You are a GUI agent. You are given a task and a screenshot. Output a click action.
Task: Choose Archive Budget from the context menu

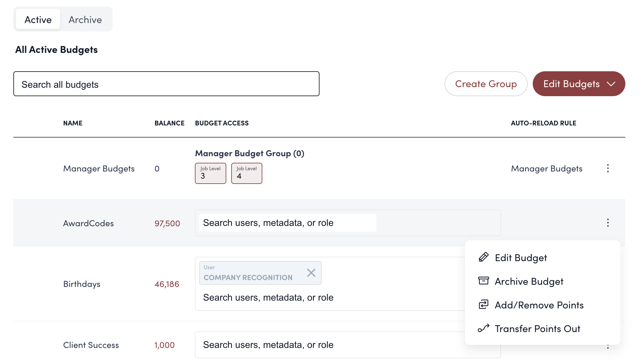click(529, 281)
